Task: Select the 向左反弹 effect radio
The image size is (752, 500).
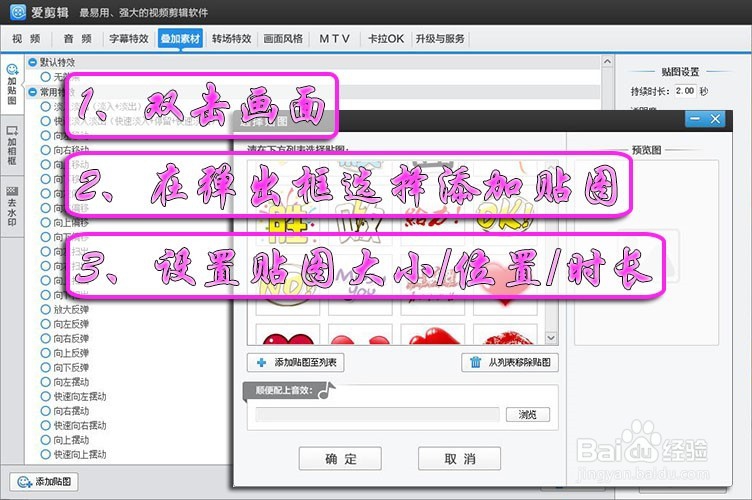Action: click(x=46, y=324)
